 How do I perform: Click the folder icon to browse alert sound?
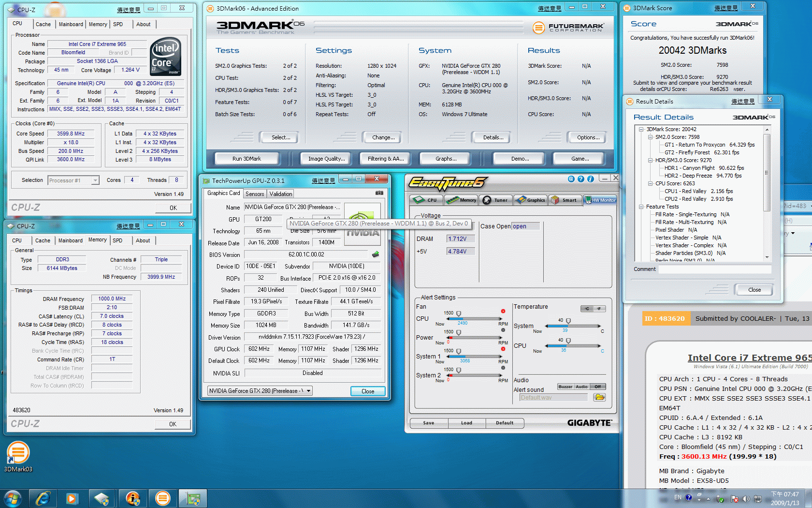click(599, 397)
